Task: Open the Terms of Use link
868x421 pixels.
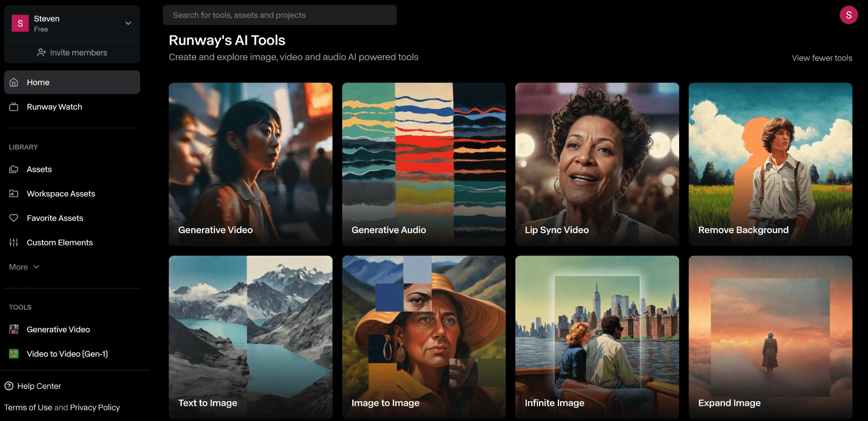Action: pos(28,407)
